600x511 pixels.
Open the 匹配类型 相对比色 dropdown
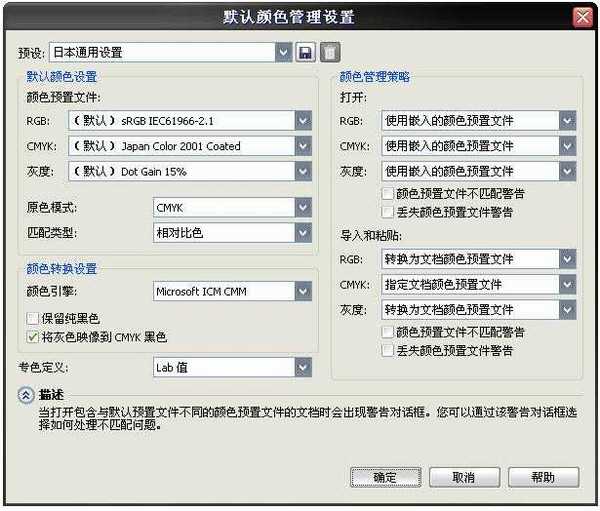[x=303, y=233]
